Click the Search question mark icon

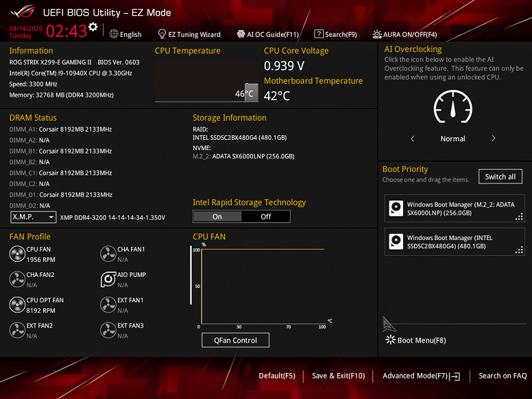click(x=319, y=34)
